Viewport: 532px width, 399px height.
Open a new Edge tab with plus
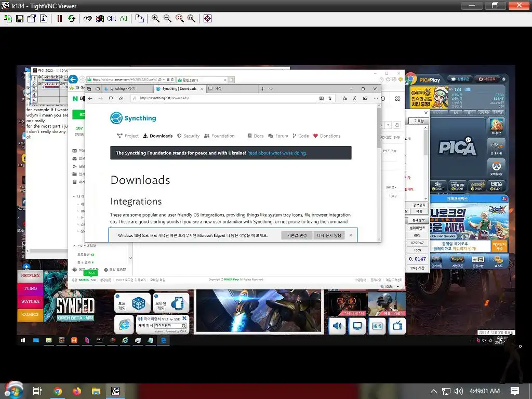[262, 89]
